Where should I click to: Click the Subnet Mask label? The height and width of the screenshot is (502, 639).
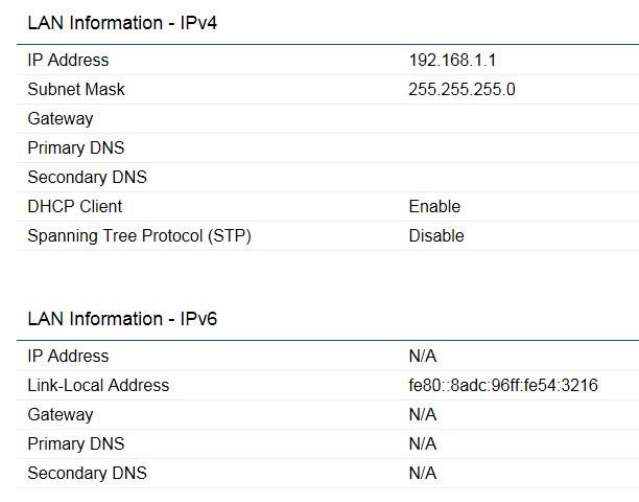[76, 90]
